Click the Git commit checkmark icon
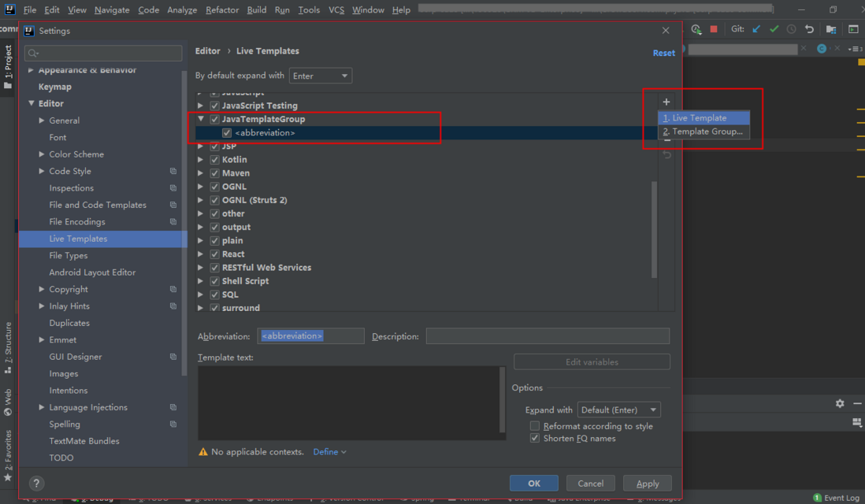865x504 pixels. tap(774, 29)
